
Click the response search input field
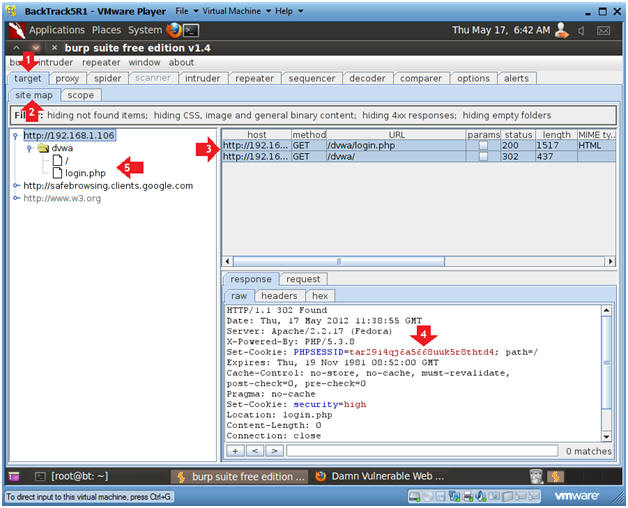[422, 451]
